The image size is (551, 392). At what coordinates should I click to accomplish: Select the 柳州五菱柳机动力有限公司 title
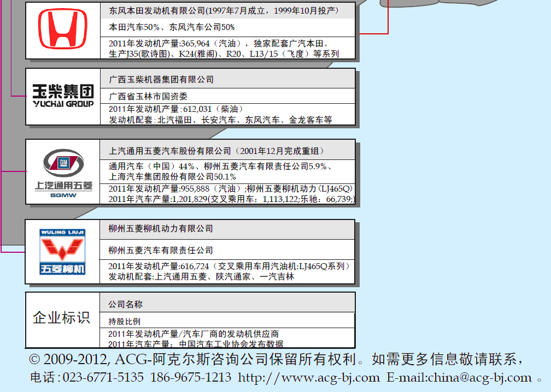161,229
